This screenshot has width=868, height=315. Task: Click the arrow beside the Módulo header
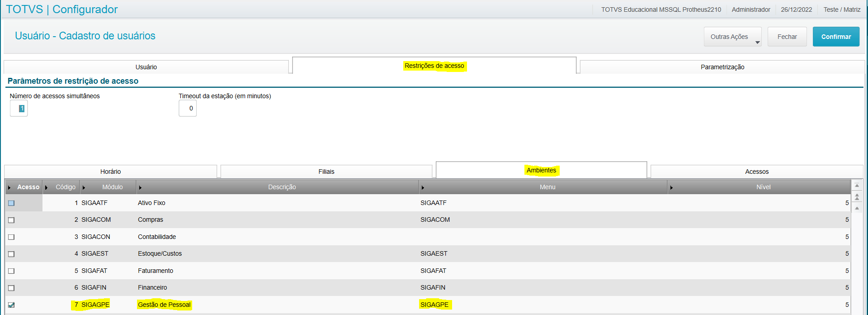tap(84, 187)
